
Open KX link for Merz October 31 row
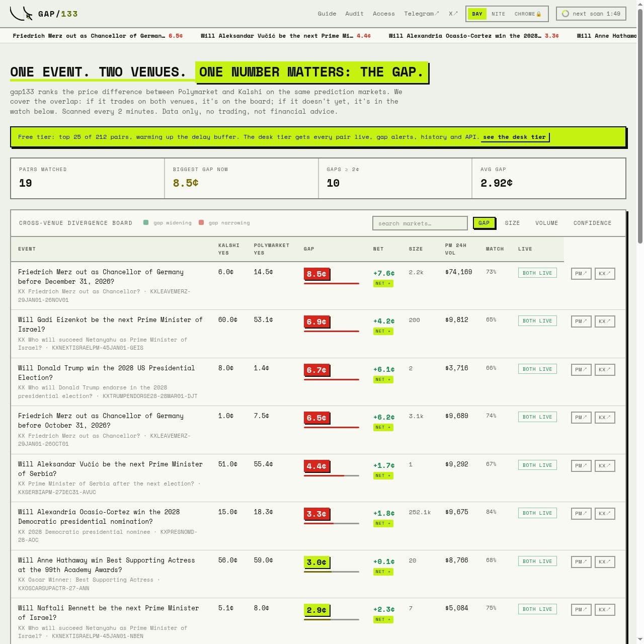pos(605,418)
